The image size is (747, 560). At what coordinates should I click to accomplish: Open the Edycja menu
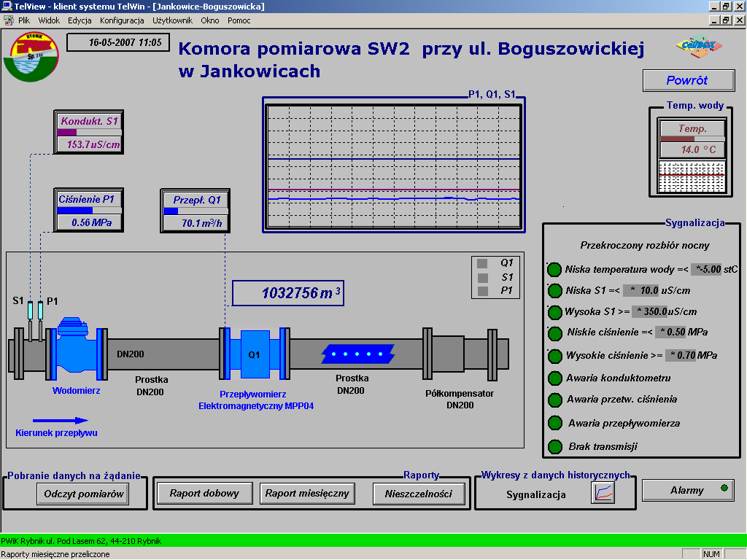click(80, 20)
